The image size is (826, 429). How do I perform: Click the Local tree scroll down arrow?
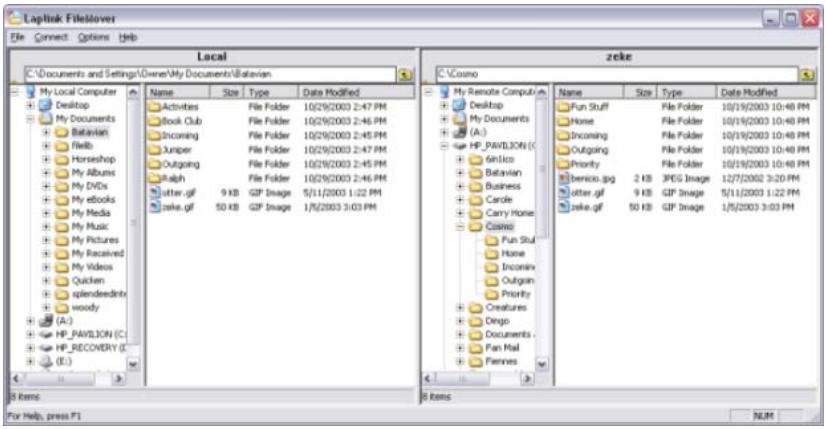pyautogui.click(x=133, y=364)
